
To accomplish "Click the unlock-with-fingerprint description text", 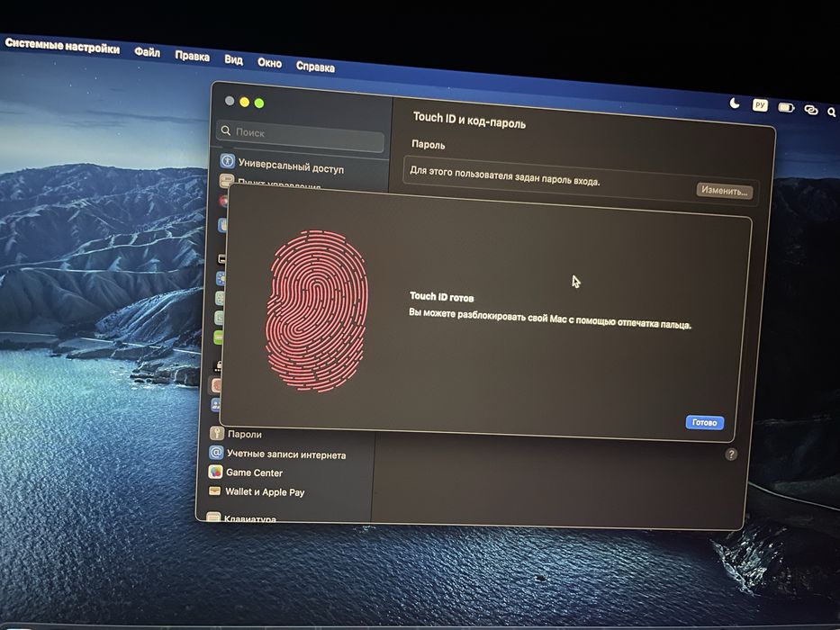I will click(x=550, y=319).
